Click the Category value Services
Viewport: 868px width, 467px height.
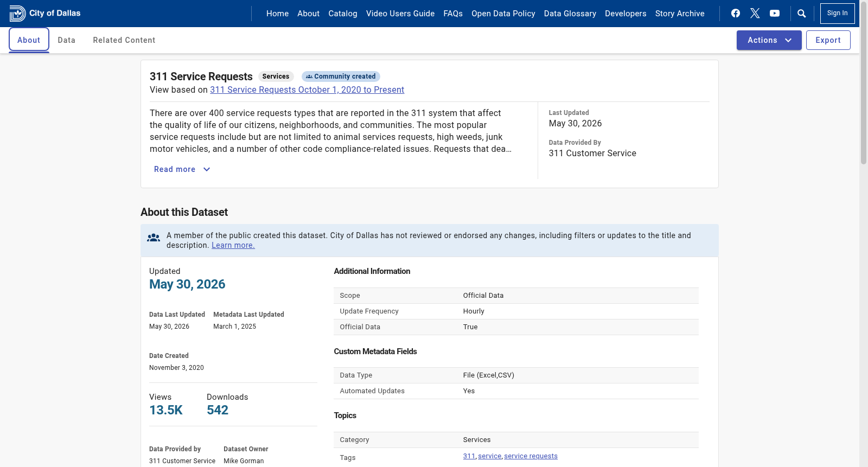[x=477, y=440]
